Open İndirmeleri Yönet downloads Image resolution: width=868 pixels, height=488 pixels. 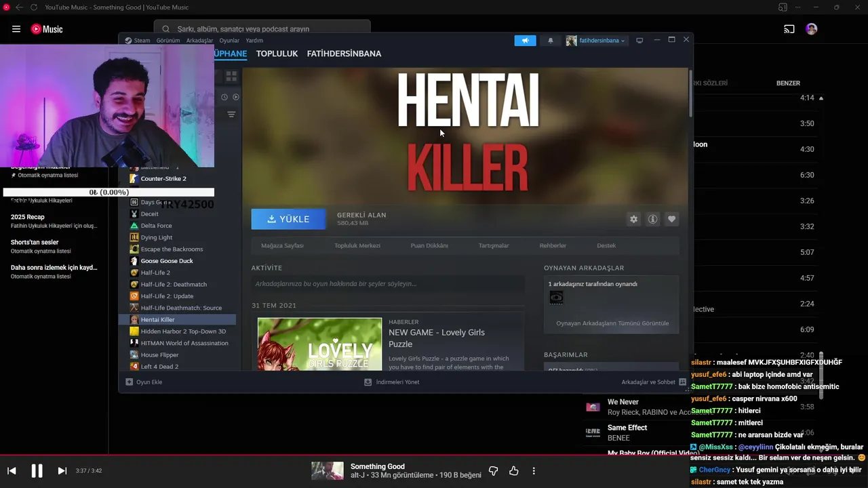point(392,382)
